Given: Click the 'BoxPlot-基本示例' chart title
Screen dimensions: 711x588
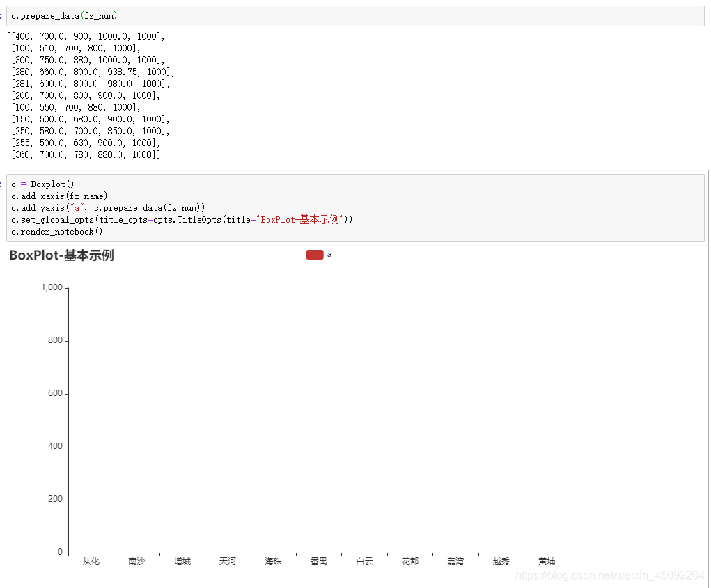Looking at the screenshot, I should [63, 255].
